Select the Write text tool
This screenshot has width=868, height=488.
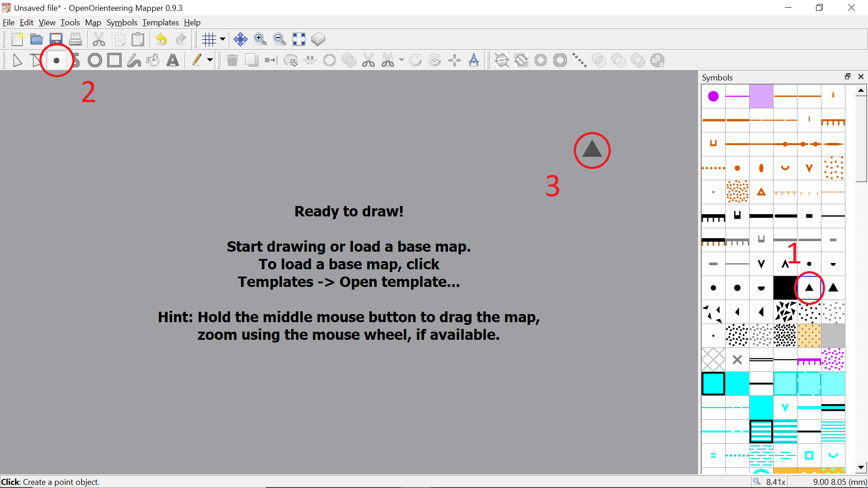coord(173,60)
